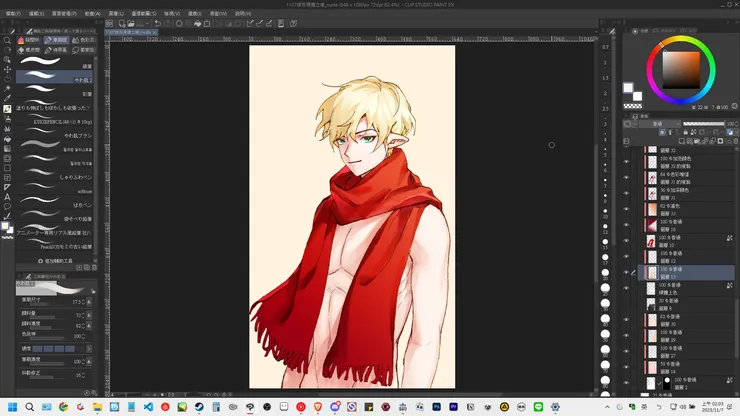Select the はなペン brush
The width and height of the screenshot is (740, 416).
(x=55, y=202)
